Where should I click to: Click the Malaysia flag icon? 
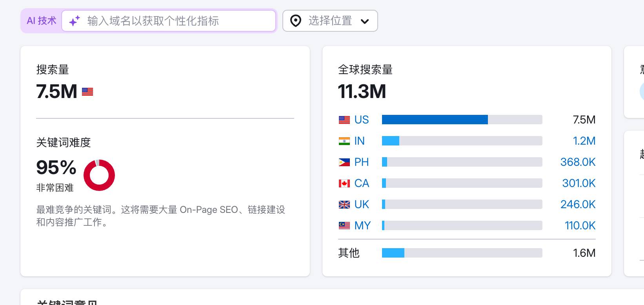point(344,226)
